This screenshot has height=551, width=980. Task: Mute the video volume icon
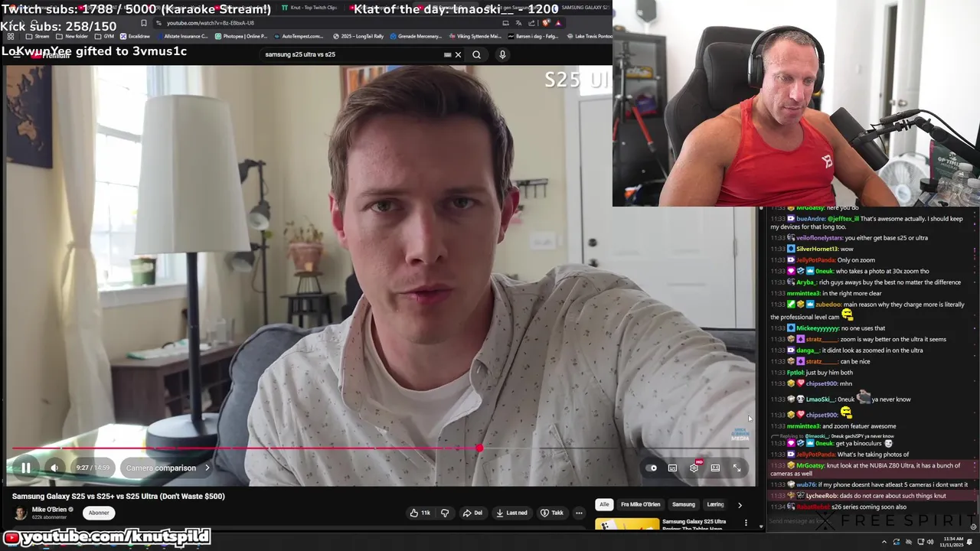(54, 468)
